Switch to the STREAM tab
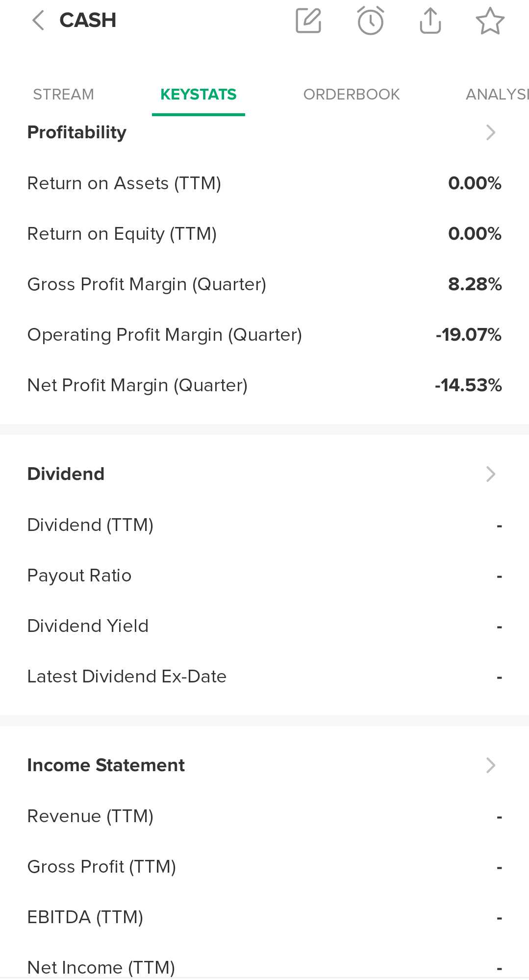529x980 pixels. [63, 94]
